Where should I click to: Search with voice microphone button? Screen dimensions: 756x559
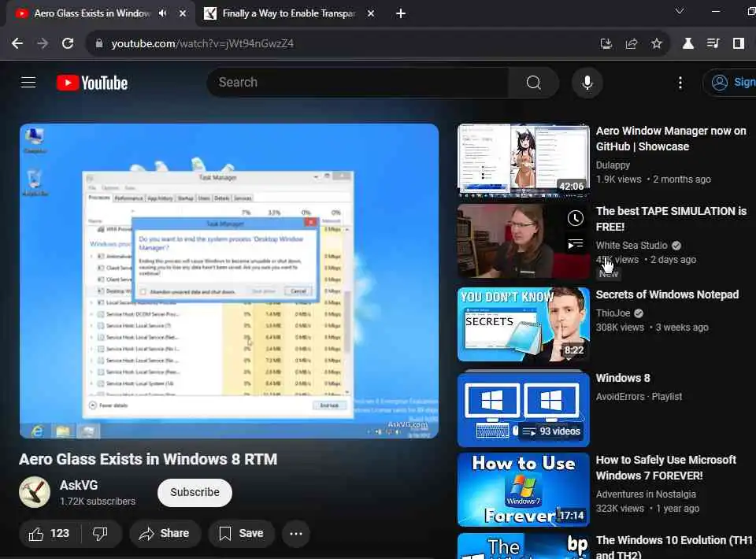[x=587, y=83]
